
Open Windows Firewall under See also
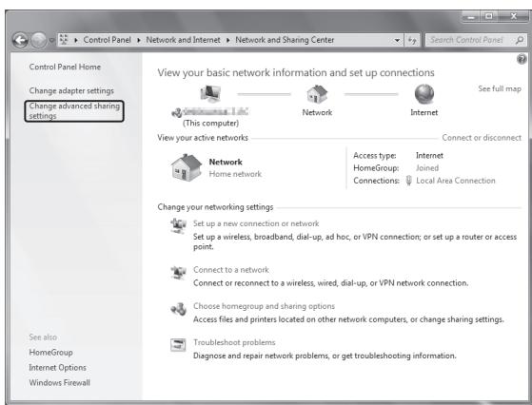[x=59, y=382]
